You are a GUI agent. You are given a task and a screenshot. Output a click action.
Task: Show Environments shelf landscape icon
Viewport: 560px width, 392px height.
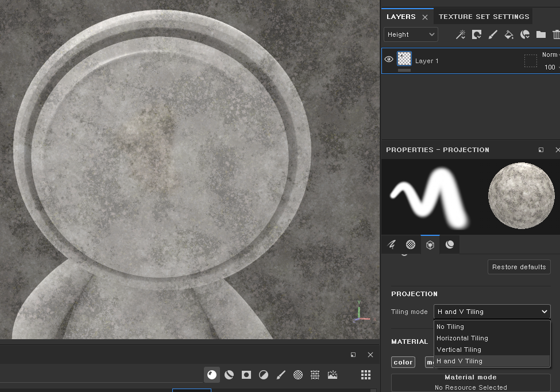(x=333, y=375)
